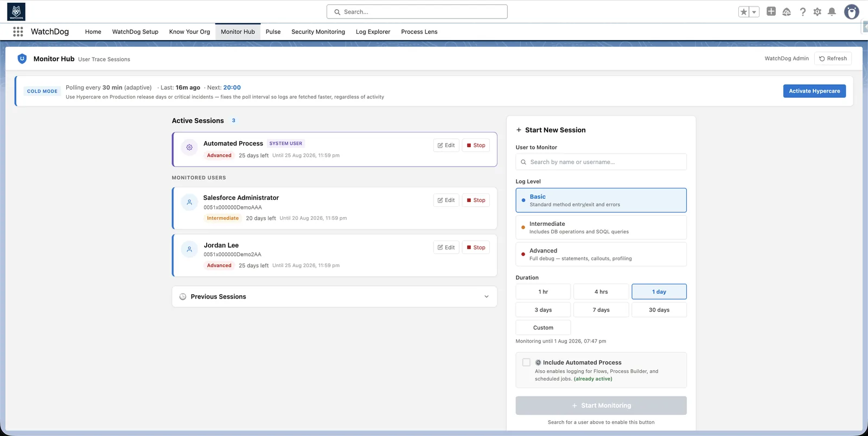The height and width of the screenshot is (436, 868).
Task: Open the favorites star icon
Action: click(744, 12)
